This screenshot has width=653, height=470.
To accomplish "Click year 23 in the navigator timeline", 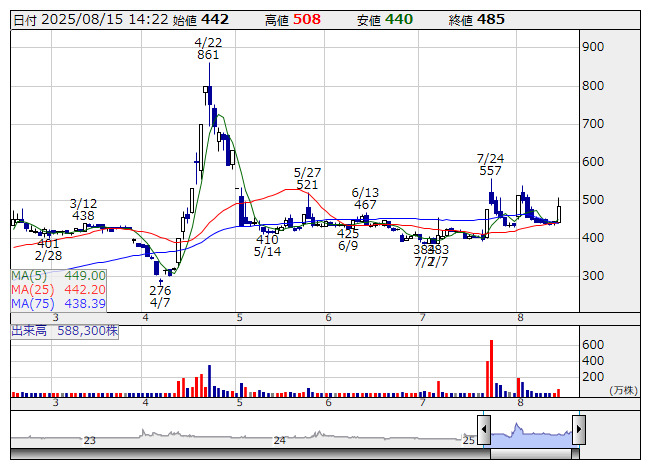I will click(89, 440).
